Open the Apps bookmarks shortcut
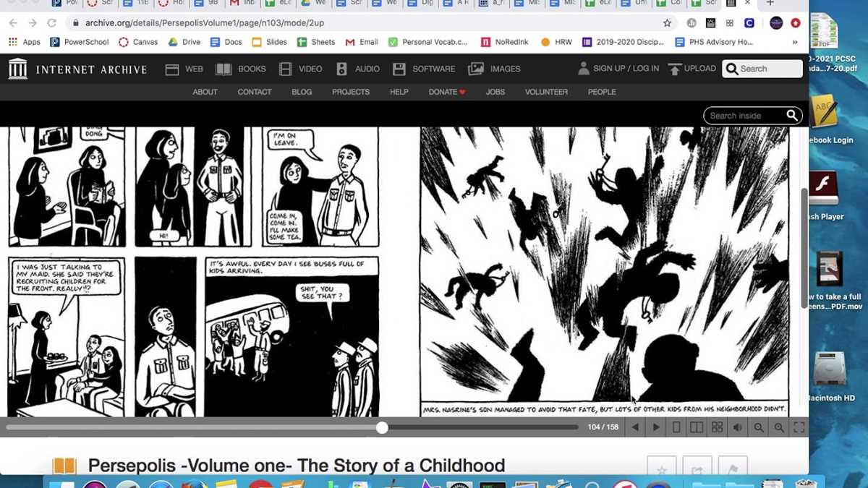This screenshot has width=868, height=488. [24, 42]
